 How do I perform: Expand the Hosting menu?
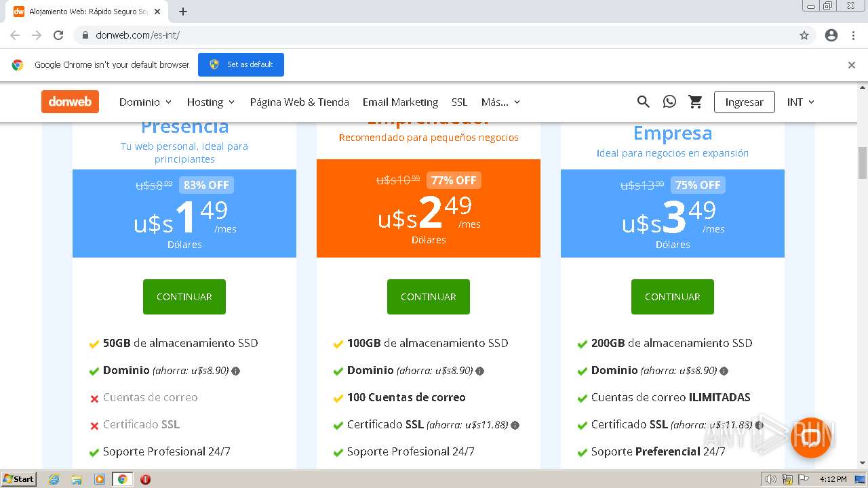pos(211,102)
